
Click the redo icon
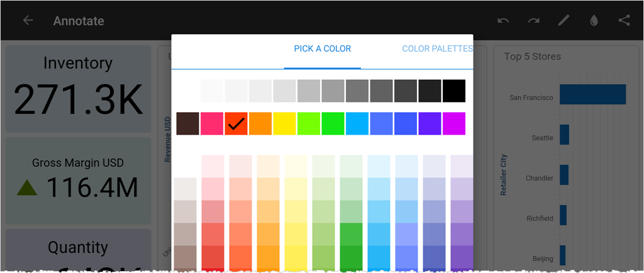pos(533,21)
